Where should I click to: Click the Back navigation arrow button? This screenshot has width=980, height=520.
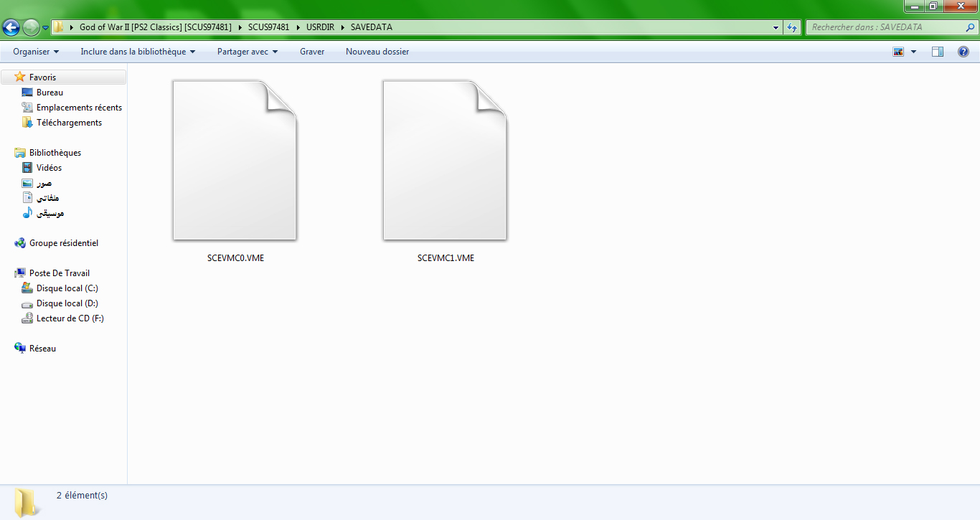11,28
